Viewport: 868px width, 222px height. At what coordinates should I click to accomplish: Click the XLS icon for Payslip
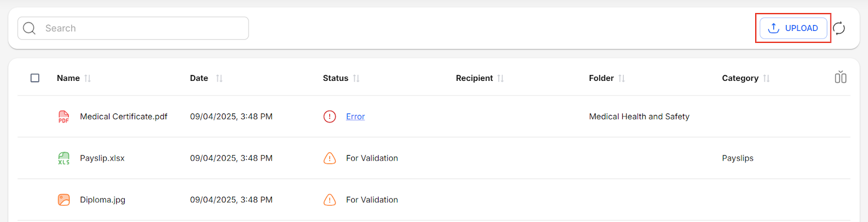(x=63, y=158)
